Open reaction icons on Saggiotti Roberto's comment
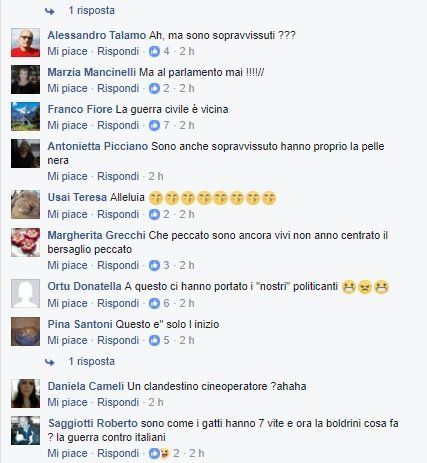 159,453
